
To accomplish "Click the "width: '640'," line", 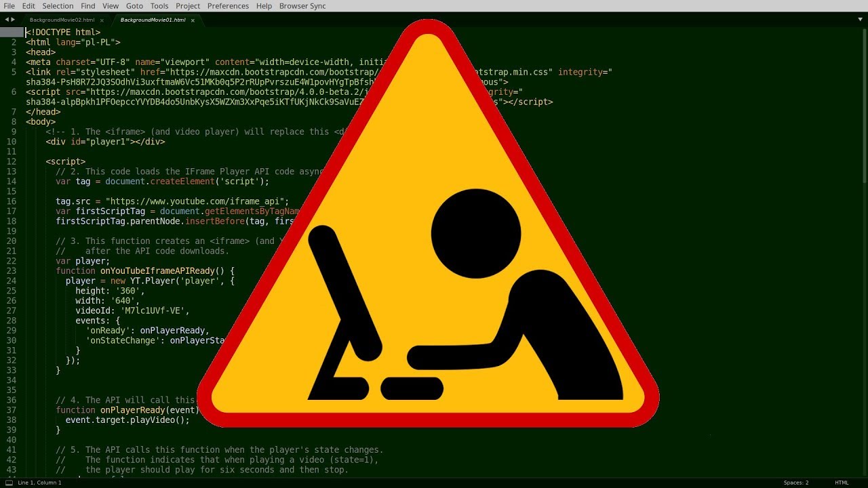I will click(108, 300).
